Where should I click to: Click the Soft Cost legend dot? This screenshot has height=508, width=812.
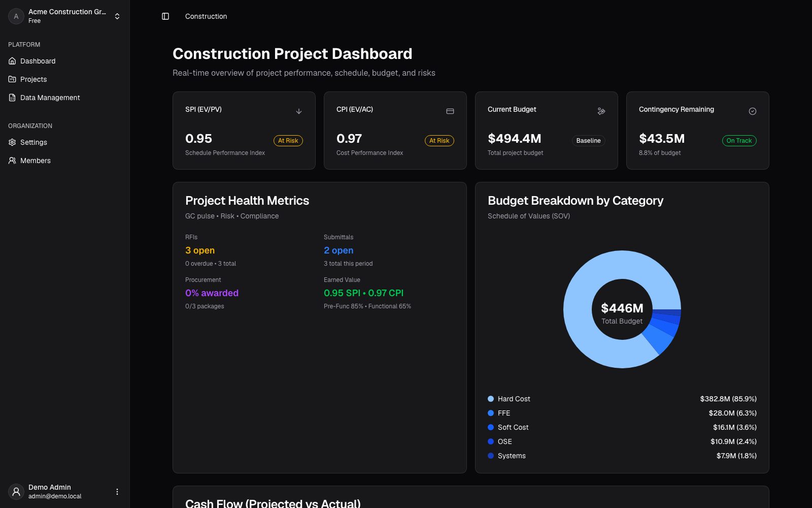click(491, 427)
